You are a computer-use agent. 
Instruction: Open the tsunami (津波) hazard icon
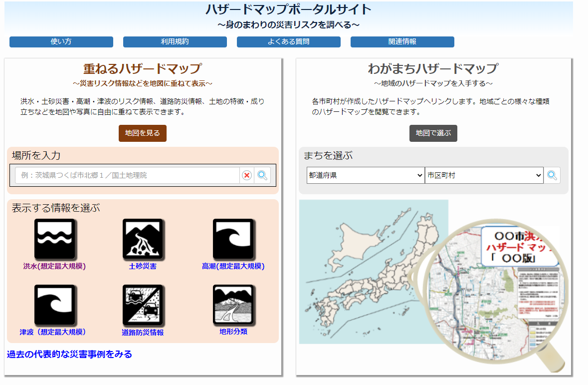pyautogui.click(x=54, y=305)
